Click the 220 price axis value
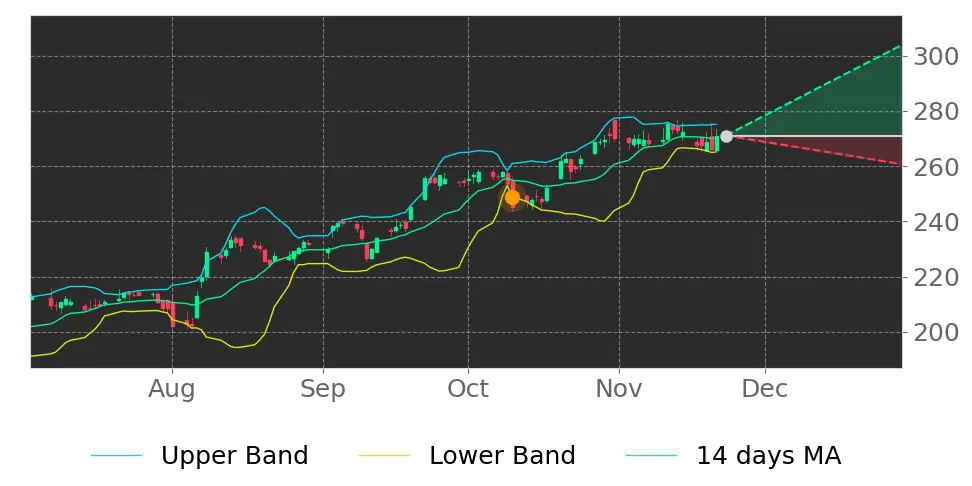Screen dimensions: 972x486 tap(935, 277)
